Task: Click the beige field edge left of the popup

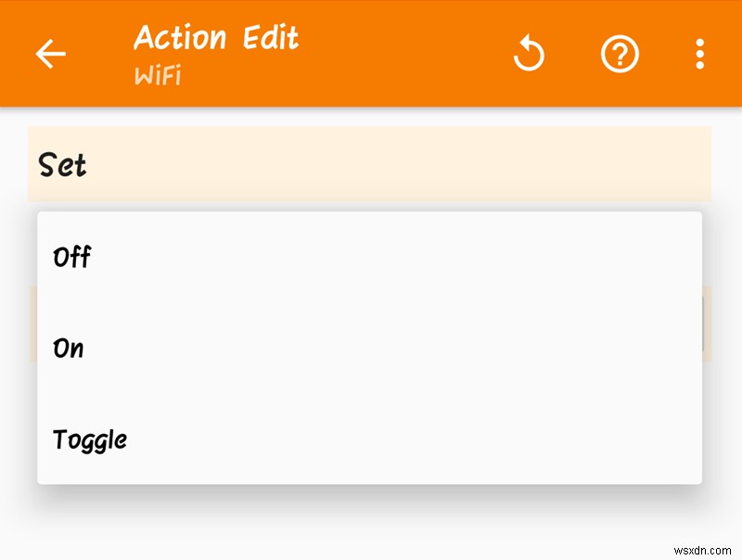Action: coord(32,325)
